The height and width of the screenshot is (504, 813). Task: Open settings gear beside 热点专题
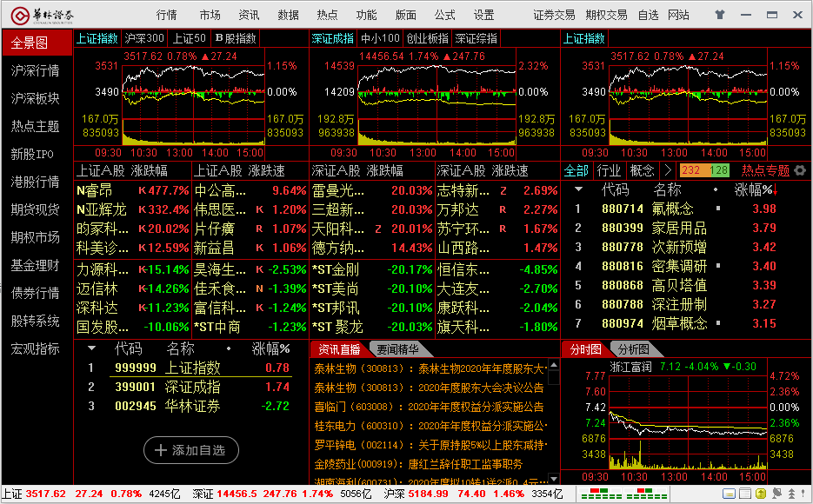point(800,170)
